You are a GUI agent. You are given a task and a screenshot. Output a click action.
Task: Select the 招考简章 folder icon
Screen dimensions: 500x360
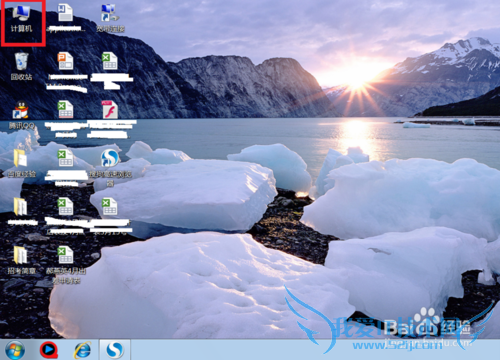(x=20, y=255)
